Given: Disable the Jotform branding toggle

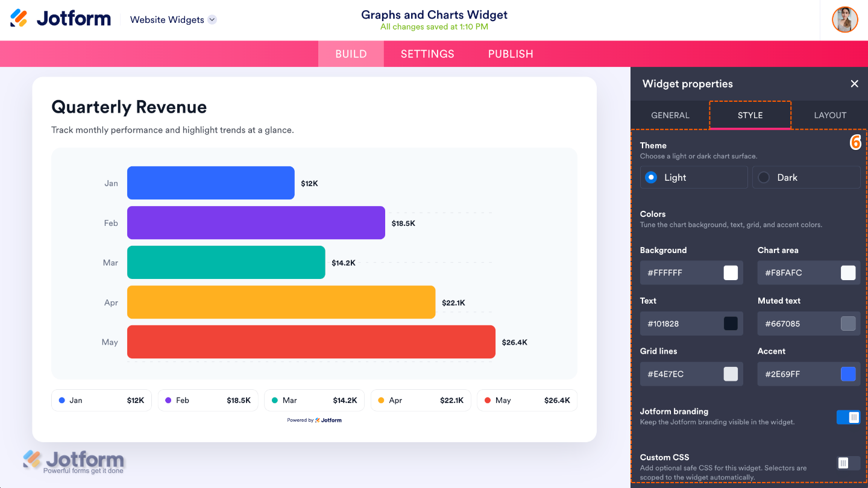Looking at the screenshot, I should [x=848, y=417].
